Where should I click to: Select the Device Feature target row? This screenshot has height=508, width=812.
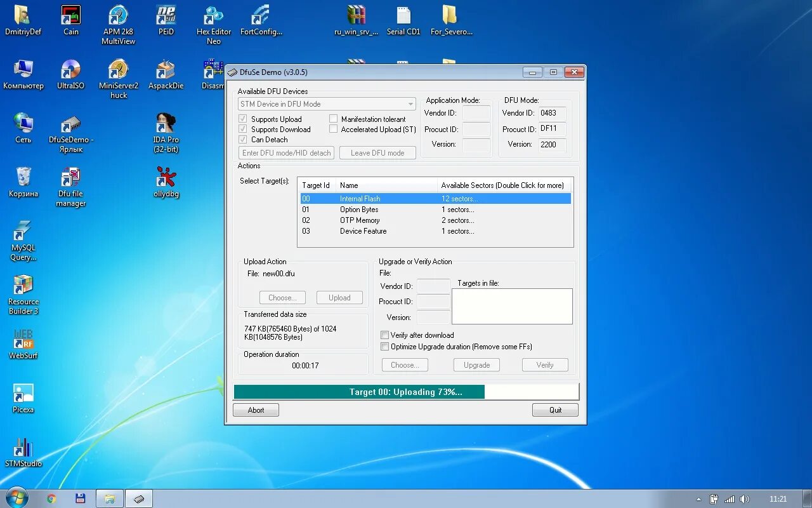(x=435, y=231)
